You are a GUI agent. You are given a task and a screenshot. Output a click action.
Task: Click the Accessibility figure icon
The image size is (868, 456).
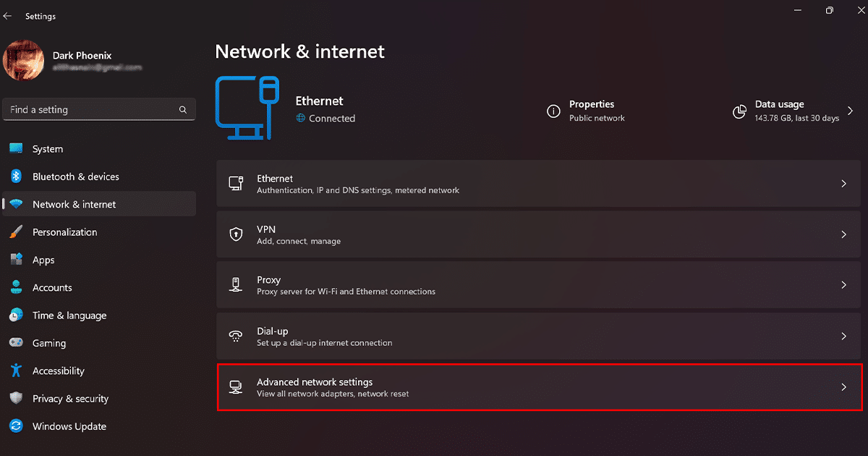point(17,371)
